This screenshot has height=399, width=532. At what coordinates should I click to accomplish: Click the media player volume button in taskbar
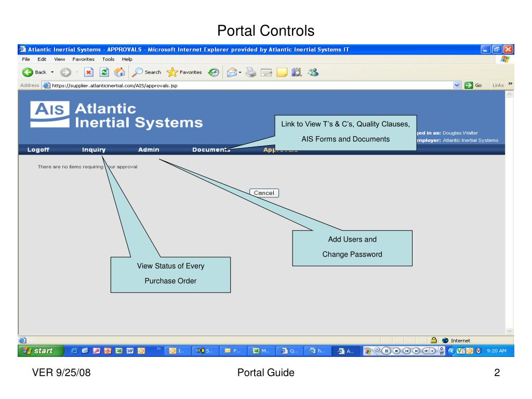(x=426, y=351)
